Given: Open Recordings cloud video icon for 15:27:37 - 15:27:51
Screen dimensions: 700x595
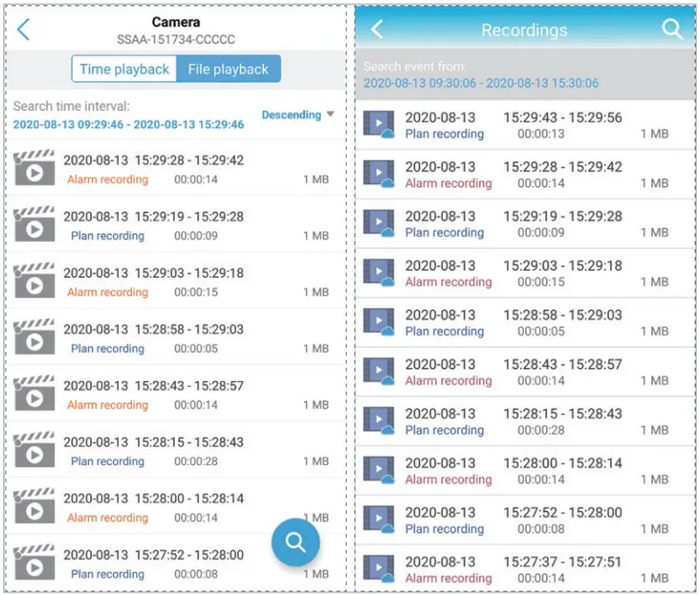Looking at the screenshot, I should click(x=378, y=569).
